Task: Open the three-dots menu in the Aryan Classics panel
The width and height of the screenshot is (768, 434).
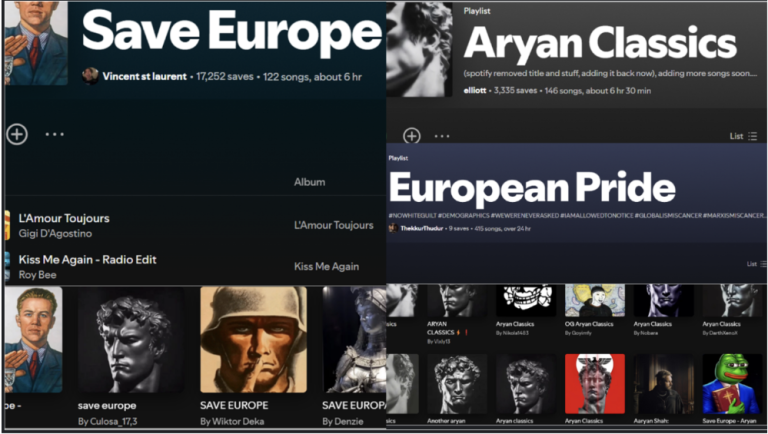Action: click(442, 136)
